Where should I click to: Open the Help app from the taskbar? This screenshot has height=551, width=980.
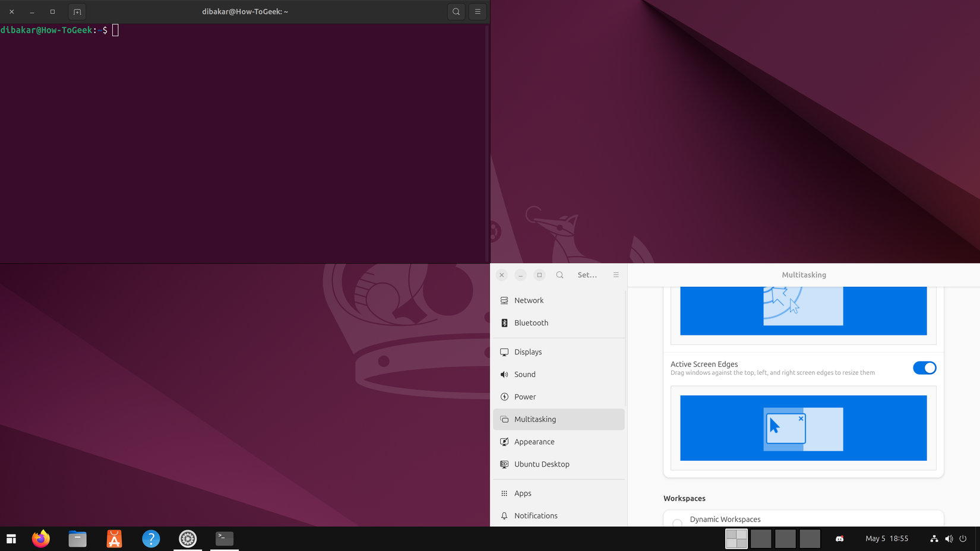point(151,539)
